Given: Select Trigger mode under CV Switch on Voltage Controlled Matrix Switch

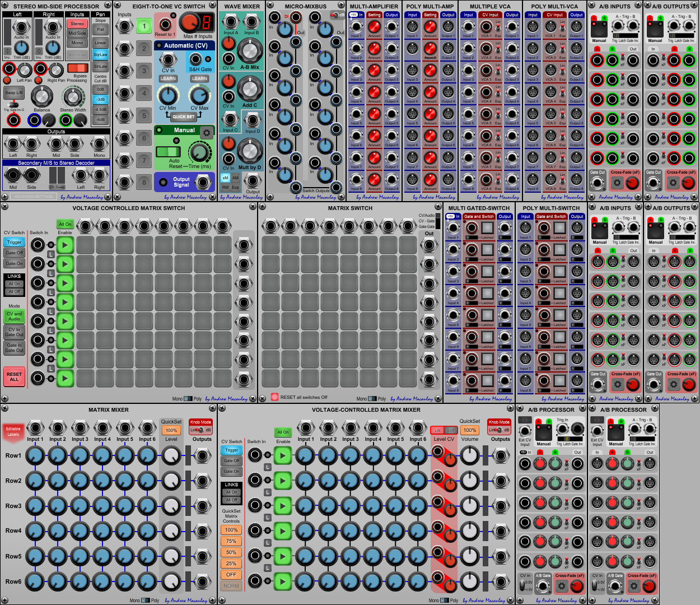Looking at the screenshot, I should tap(13, 242).
